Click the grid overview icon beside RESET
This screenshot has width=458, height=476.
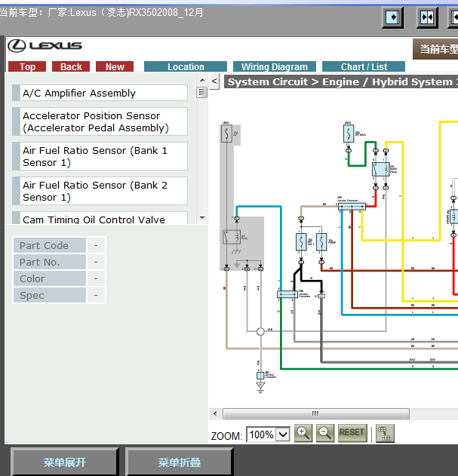point(385,433)
